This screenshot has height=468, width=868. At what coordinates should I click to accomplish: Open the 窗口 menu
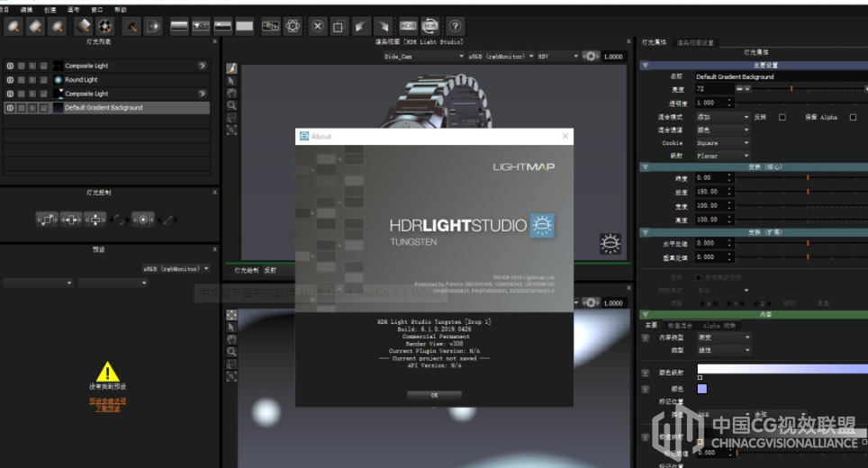pyautogui.click(x=97, y=9)
